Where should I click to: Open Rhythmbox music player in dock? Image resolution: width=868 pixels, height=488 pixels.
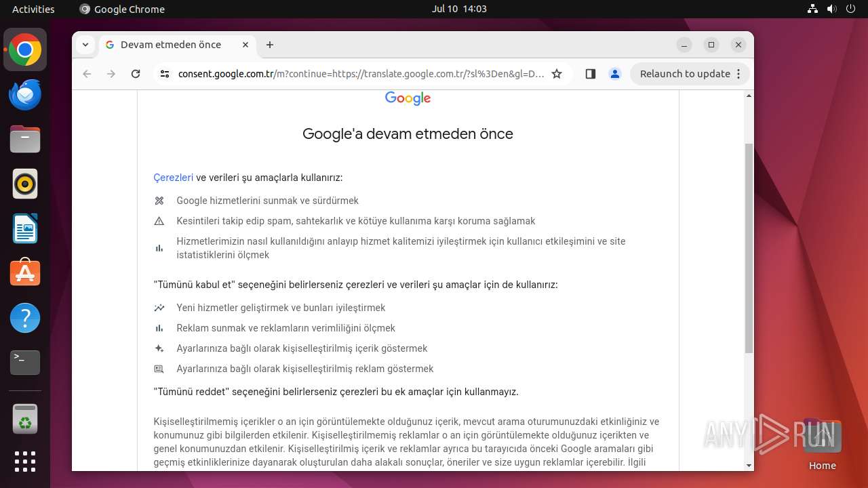coord(25,184)
